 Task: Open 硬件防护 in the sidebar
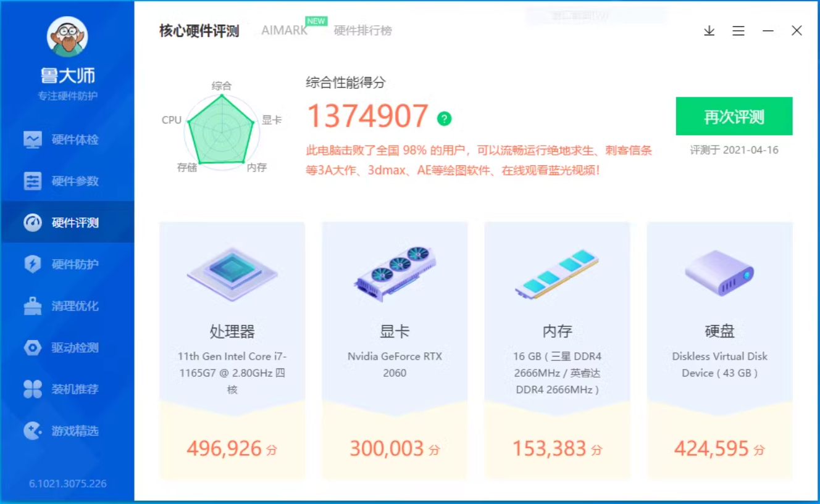coord(67,264)
